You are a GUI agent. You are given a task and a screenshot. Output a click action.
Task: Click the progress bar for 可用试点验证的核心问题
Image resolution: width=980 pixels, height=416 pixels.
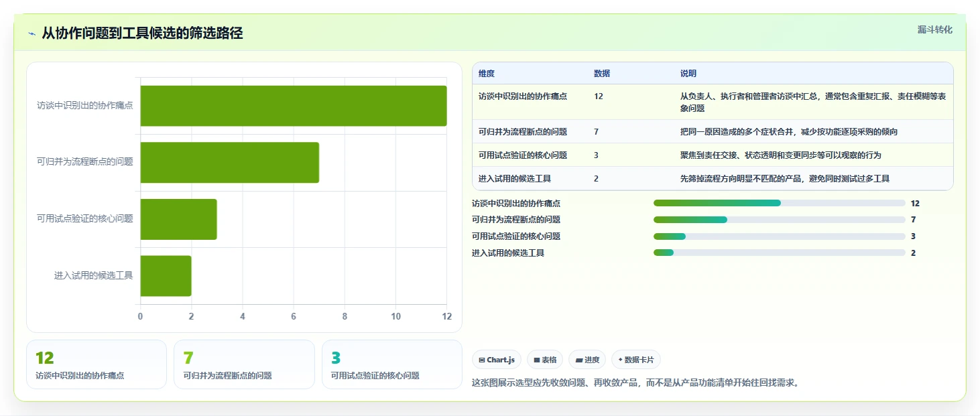click(x=780, y=236)
